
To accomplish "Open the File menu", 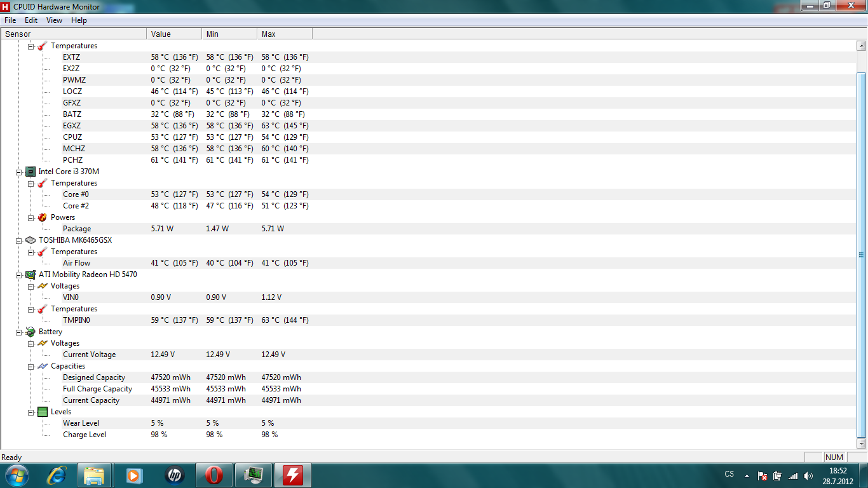I will [x=10, y=20].
